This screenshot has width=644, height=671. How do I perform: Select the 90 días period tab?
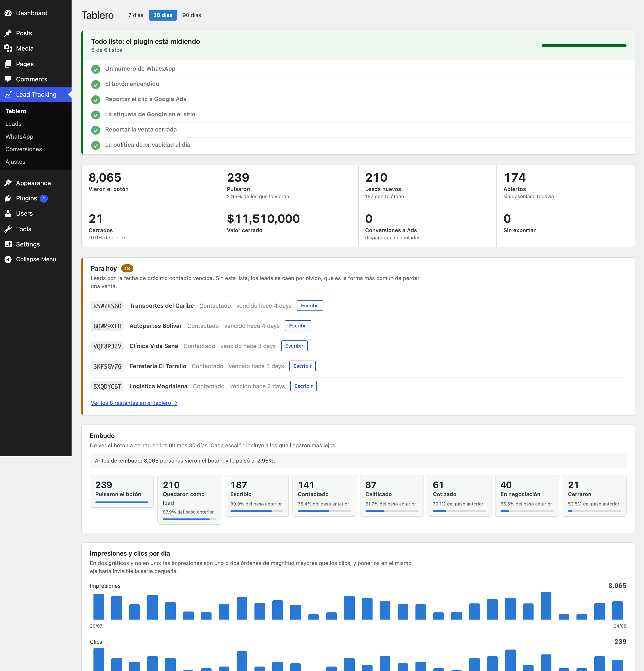(x=192, y=15)
